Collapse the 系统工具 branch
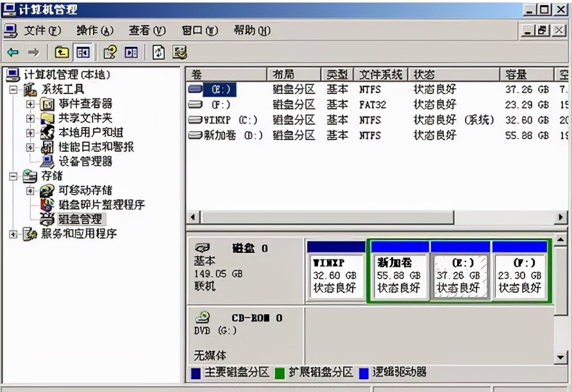The image size is (572, 392). pos(12,88)
